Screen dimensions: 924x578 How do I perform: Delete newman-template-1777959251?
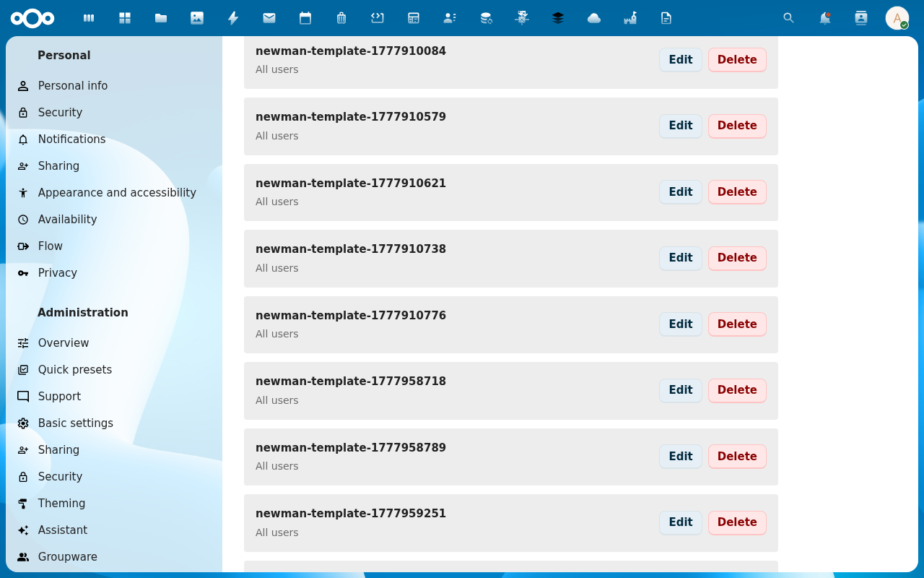click(x=737, y=522)
